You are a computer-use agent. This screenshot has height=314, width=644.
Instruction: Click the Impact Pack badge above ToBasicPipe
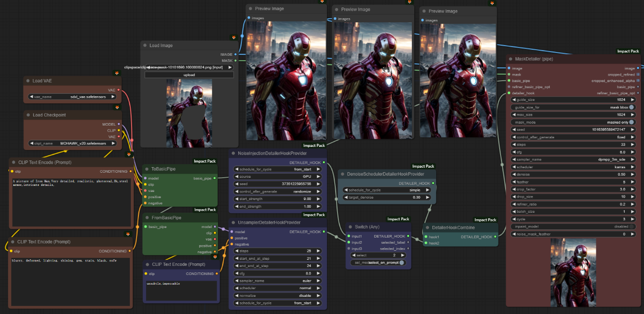pyautogui.click(x=205, y=161)
